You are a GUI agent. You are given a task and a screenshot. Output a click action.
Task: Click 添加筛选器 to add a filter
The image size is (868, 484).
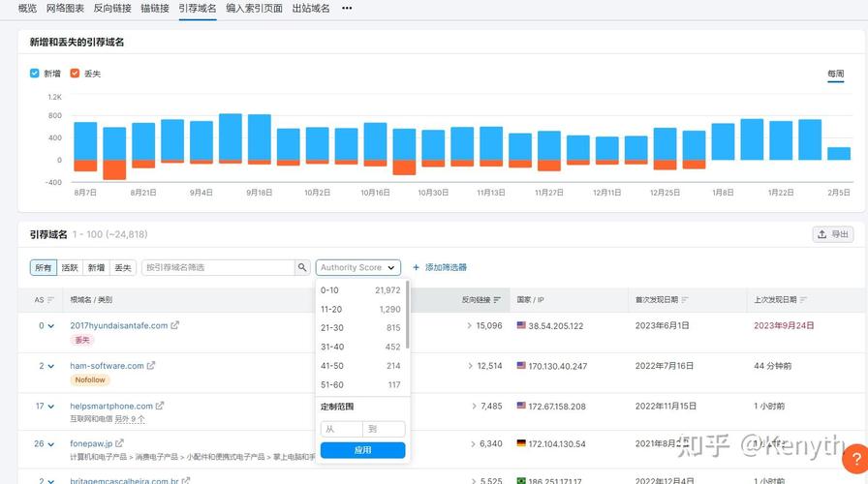(446, 267)
